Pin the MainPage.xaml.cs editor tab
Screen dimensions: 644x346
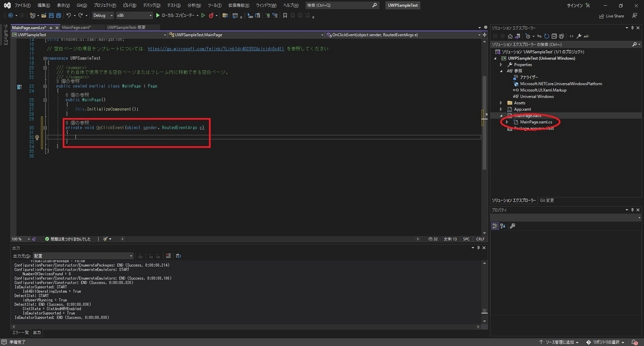coord(51,27)
